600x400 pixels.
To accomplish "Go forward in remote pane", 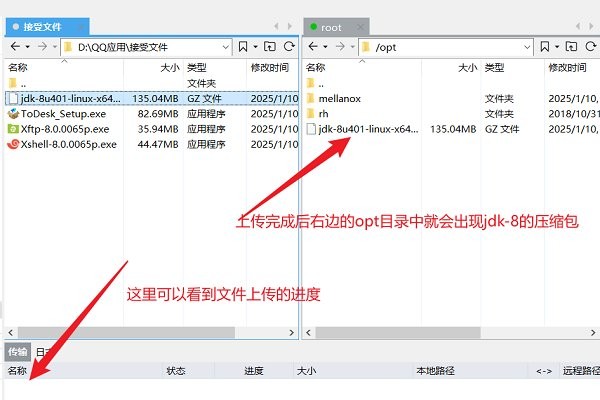I will tap(340, 47).
